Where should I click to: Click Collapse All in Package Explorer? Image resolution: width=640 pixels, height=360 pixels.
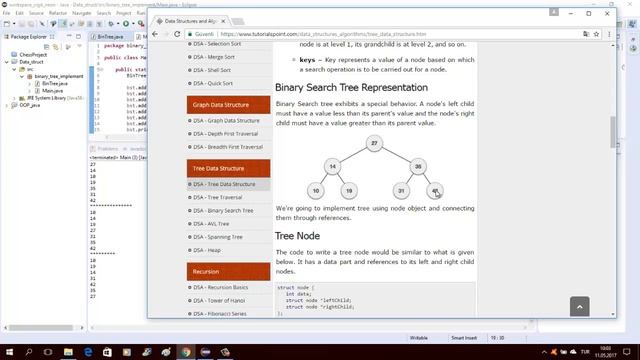(47, 47)
